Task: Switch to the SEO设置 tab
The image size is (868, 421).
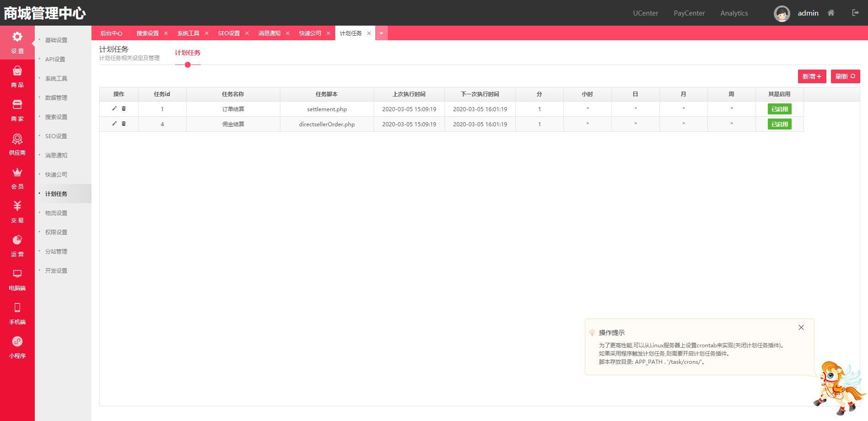Action: coord(229,33)
